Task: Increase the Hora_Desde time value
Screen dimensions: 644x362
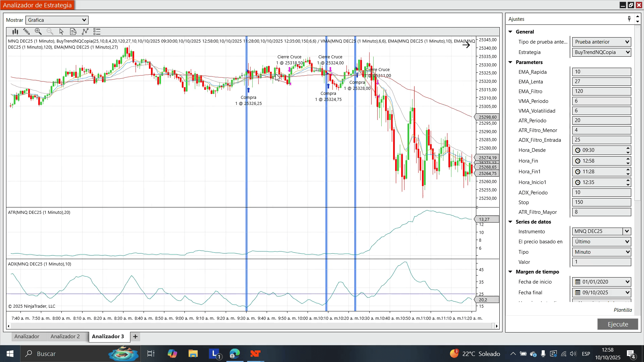Action: 628,148
